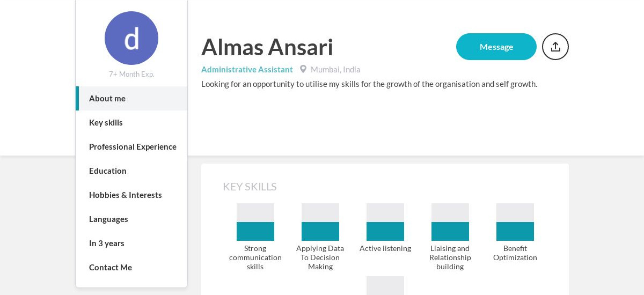
Task: Click the Liaising and Relationship building bar
Action: pos(450,222)
